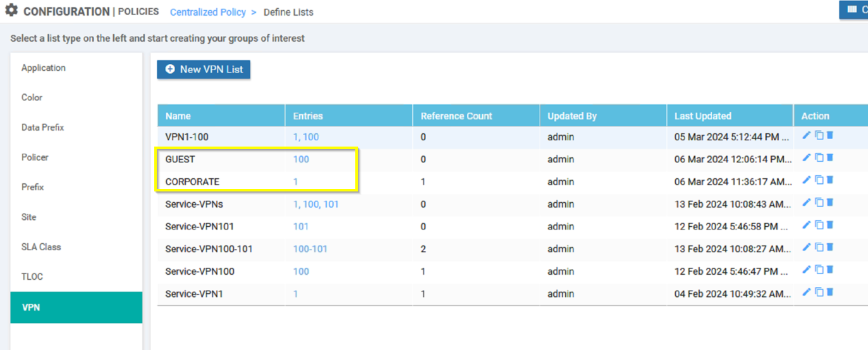This screenshot has height=350, width=868.
Task: Delete the Service-VPN100 list
Action: (x=830, y=270)
